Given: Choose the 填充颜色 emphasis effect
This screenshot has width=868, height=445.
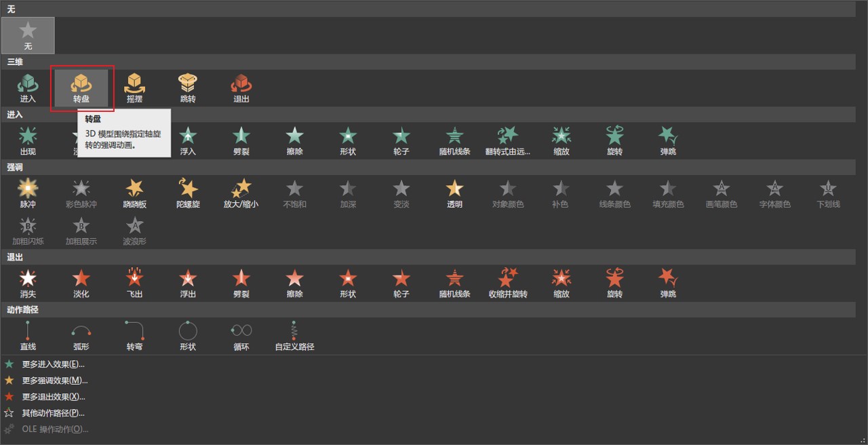Looking at the screenshot, I should click(668, 193).
